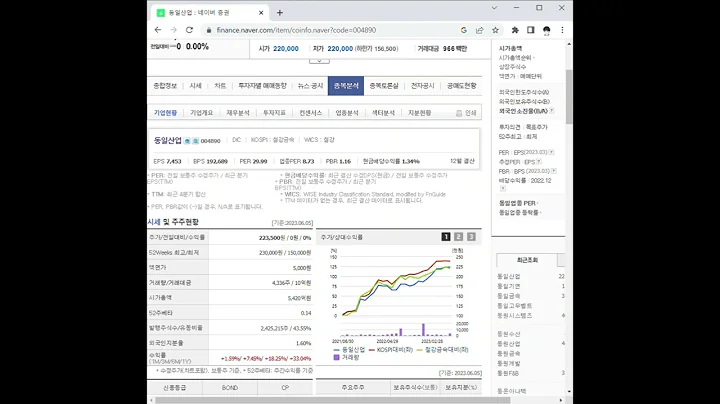Open the 공매도현황 tab
This screenshot has width=720, height=404.
coord(461,86)
